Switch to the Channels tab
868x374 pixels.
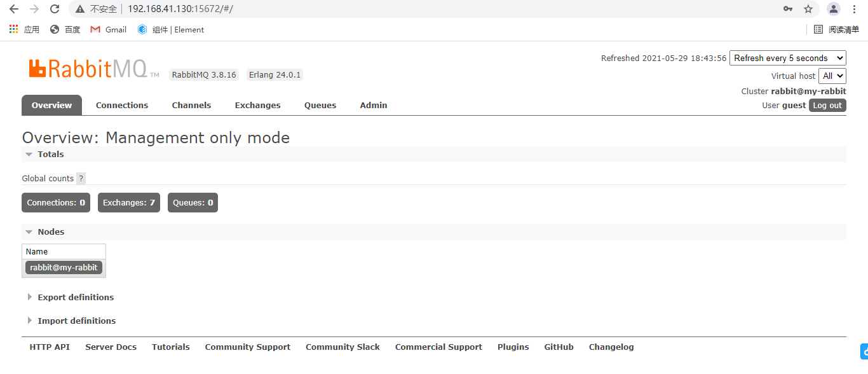pos(191,105)
